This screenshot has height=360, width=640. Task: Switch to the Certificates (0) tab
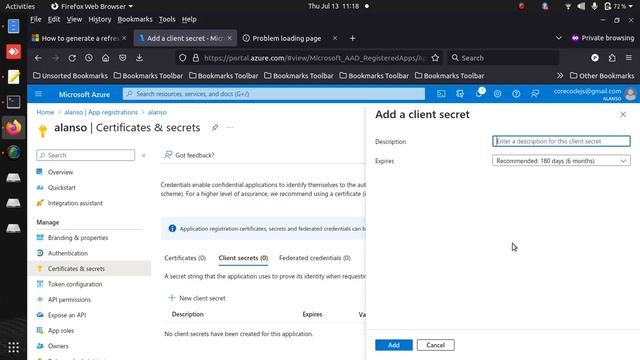185,258
